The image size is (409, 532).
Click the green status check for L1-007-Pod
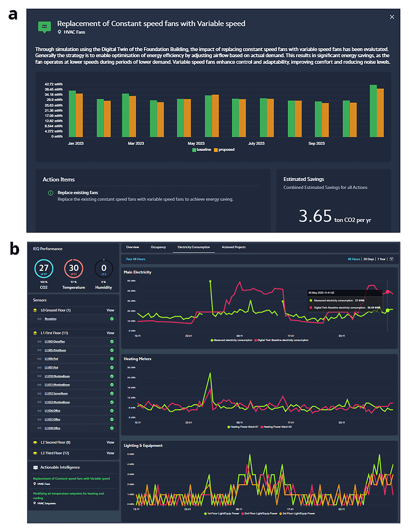112,367
